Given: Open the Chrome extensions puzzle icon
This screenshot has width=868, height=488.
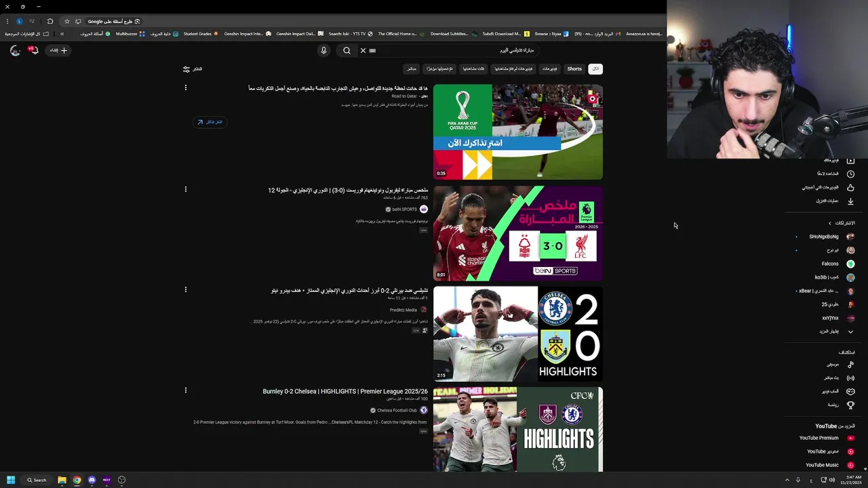Looking at the screenshot, I should tap(50, 22).
